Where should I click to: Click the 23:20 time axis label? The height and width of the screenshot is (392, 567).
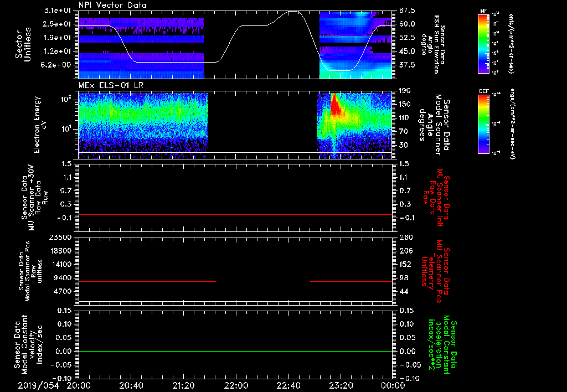[341, 386]
